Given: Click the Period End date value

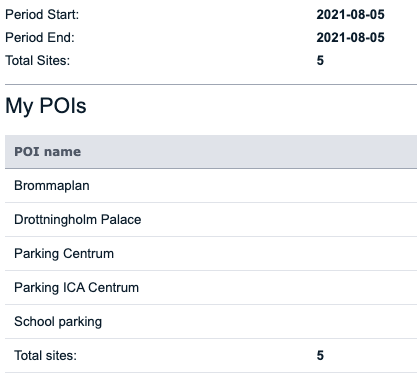Looking at the screenshot, I should (350, 38).
